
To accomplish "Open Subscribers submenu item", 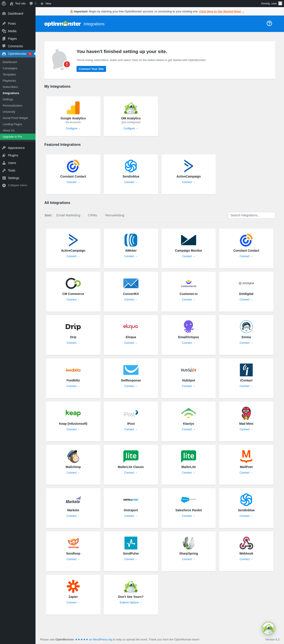I will 10,87.
